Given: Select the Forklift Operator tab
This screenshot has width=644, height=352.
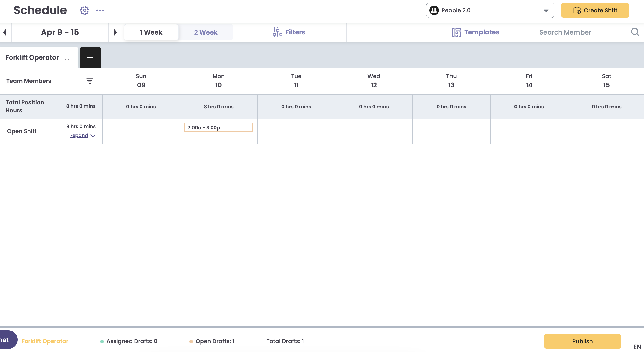Looking at the screenshot, I should pos(32,58).
